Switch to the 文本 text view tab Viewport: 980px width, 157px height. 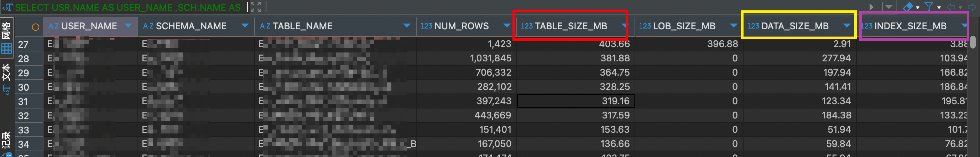pos(6,72)
